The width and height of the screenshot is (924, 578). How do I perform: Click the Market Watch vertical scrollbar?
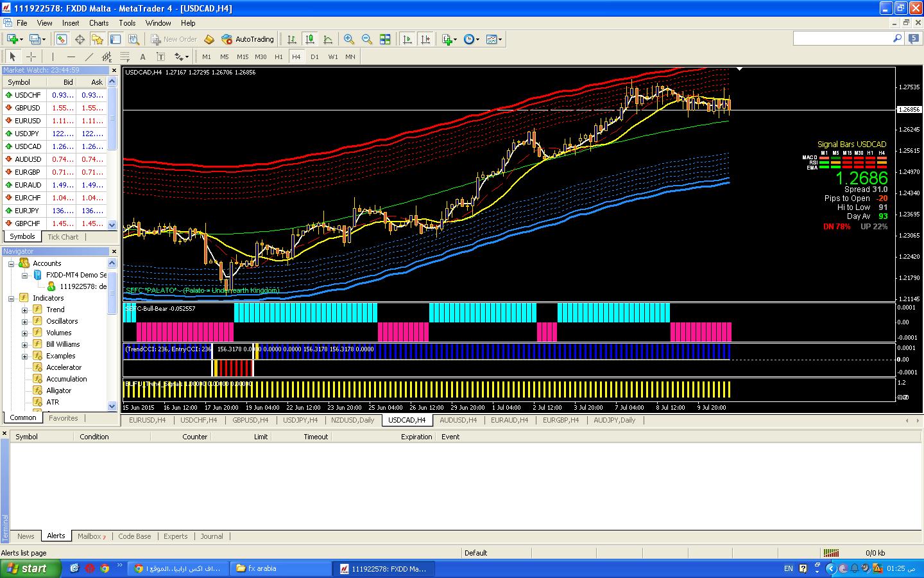pos(112,153)
